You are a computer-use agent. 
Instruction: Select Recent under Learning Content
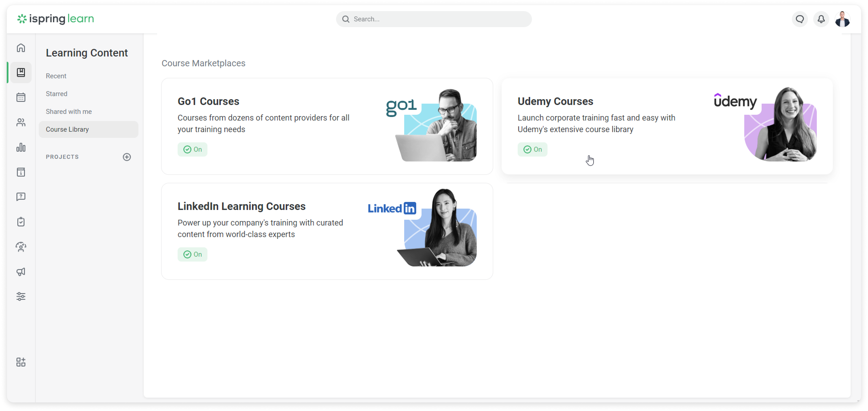[56, 76]
